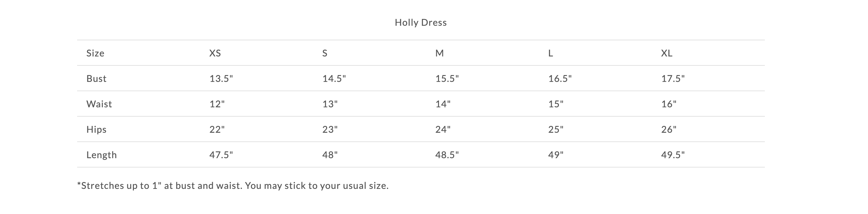Click the 22" hips value for XS
Viewport: 868px width, 214px height.
point(217,130)
